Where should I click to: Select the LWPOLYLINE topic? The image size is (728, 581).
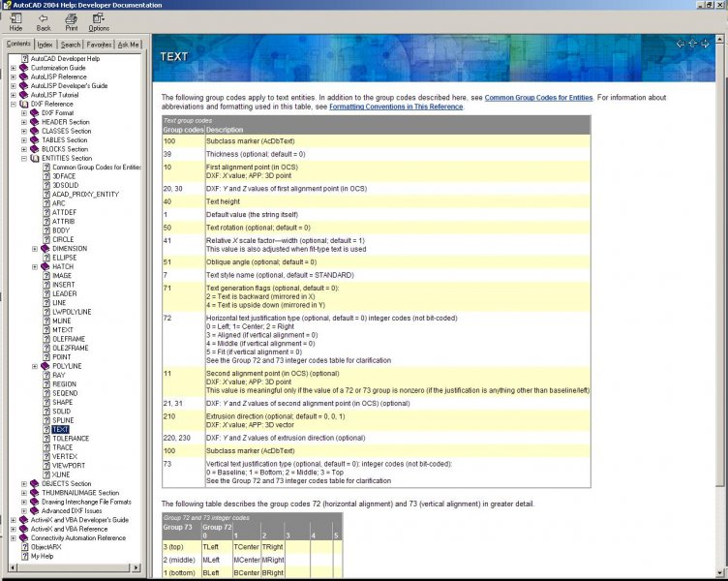pos(72,312)
